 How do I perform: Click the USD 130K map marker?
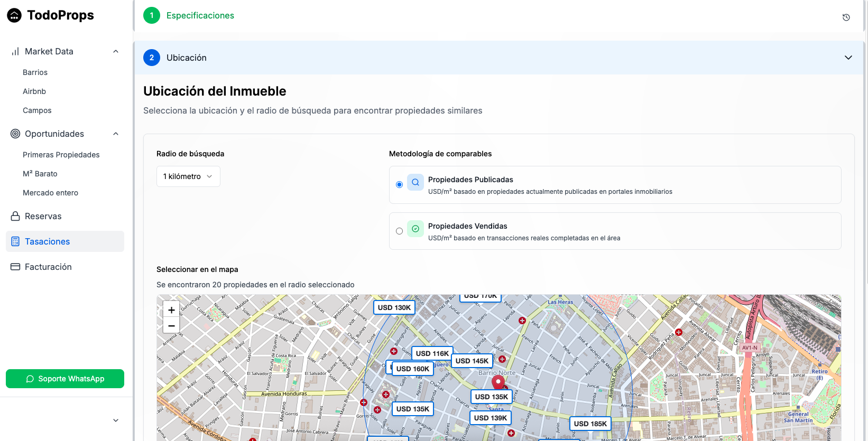(x=394, y=307)
